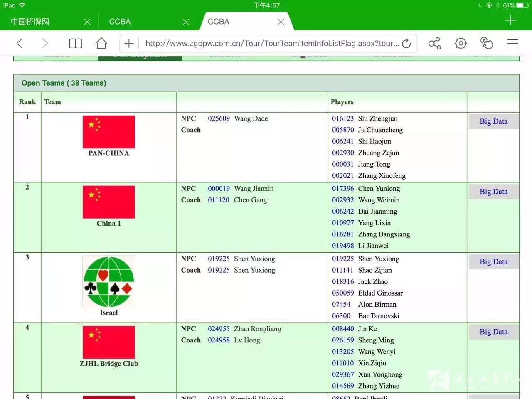Screen dimensions: 532x399
Task: Reload the page via the refresh icon
Action: tap(407, 43)
